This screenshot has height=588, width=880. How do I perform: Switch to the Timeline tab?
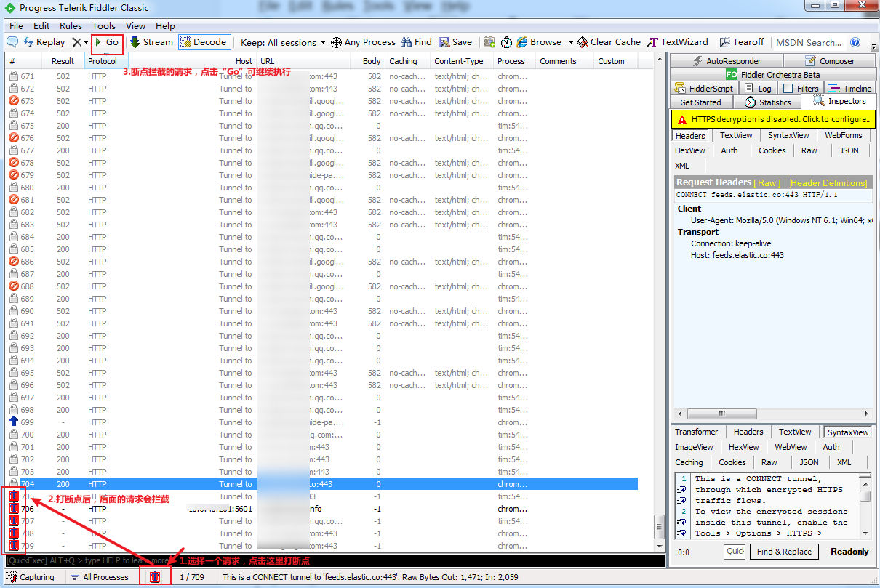coord(850,88)
